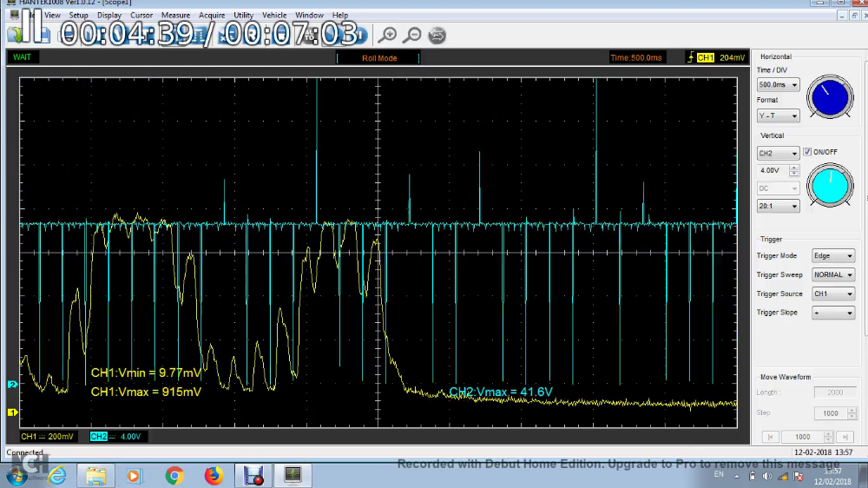This screenshot has width=868, height=488.
Task: Open Google Chrome from the taskbar
Action: [174, 476]
